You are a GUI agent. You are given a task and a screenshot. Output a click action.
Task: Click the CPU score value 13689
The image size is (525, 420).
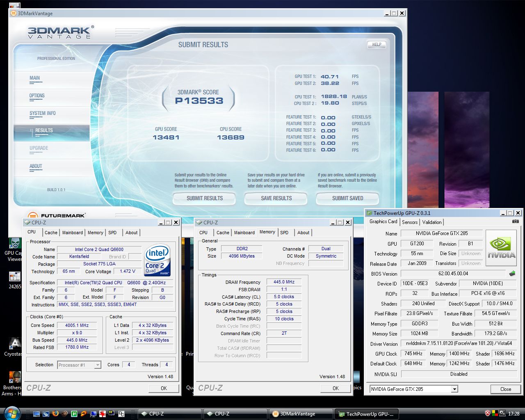[x=231, y=137]
